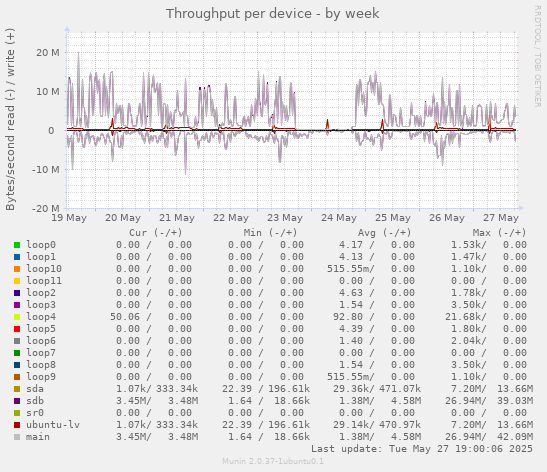The width and height of the screenshot is (547, 472).
Task: Click the Avg (-/+) column header
Action: click(384, 233)
